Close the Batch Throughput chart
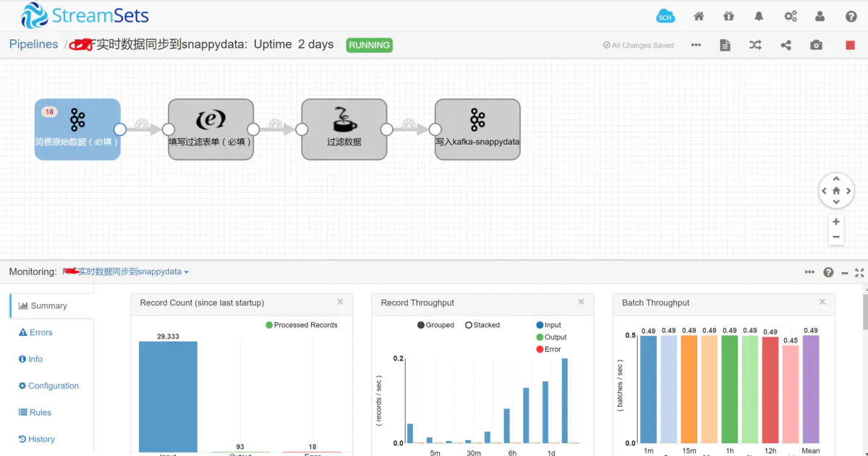This screenshot has height=456, width=868. [822, 302]
